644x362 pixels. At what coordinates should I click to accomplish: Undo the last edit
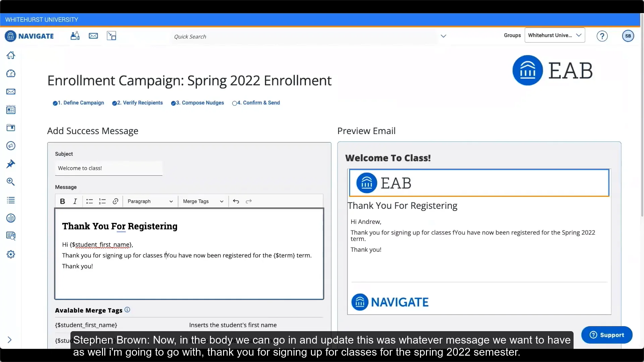point(236,201)
